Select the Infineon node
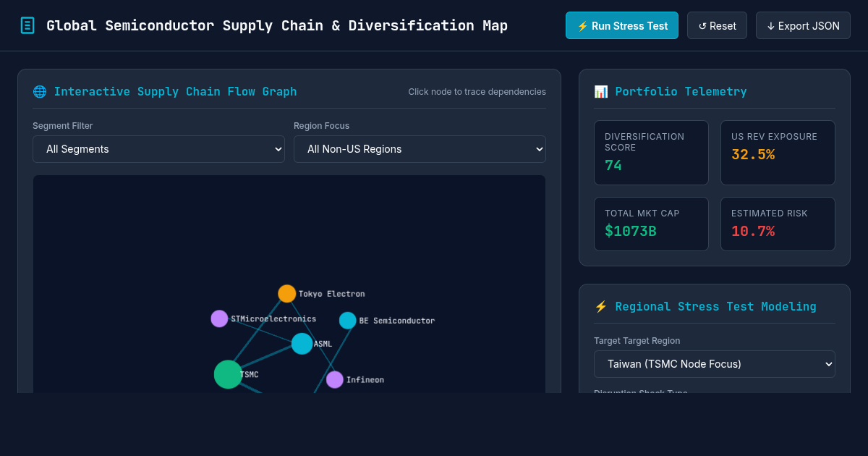This screenshot has width=868, height=456. point(335,380)
